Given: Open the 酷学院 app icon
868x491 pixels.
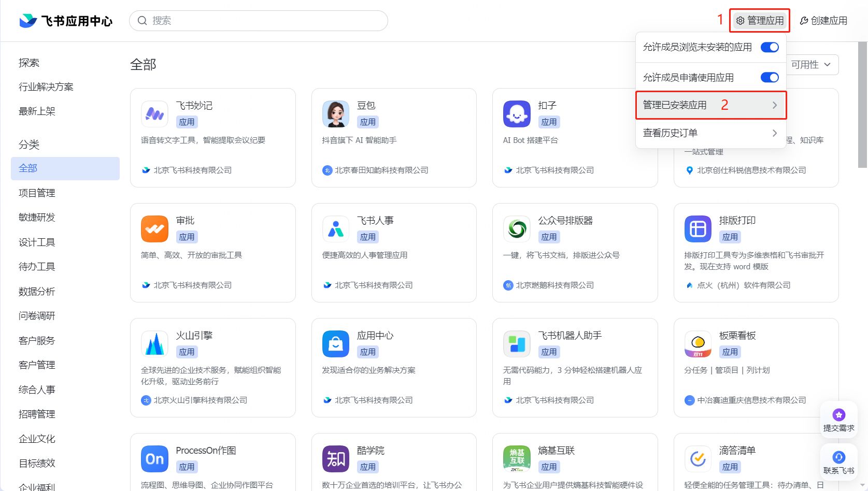Looking at the screenshot, I should [336, 459].
